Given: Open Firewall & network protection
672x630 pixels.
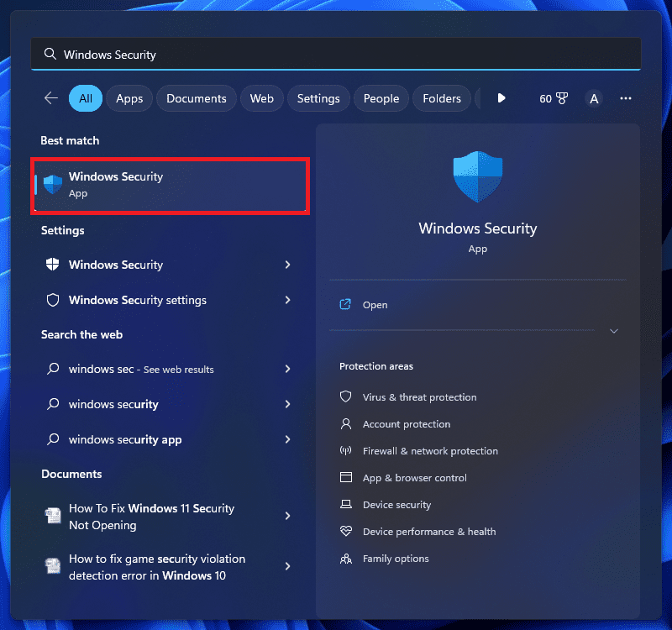Looking at the screenshot, I should click(x=430, y=451).
